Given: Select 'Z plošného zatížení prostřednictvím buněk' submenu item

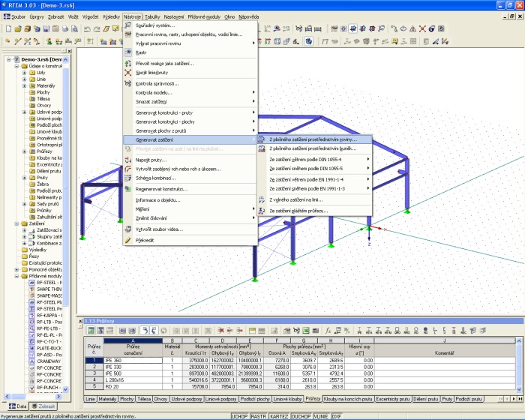Looking at the screenshot, I should (314, 148).
